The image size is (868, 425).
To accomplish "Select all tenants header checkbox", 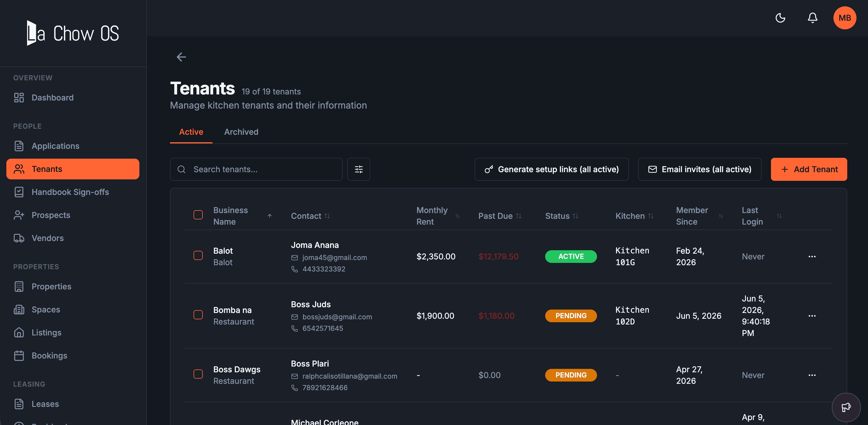I will (x=198, y=215).
